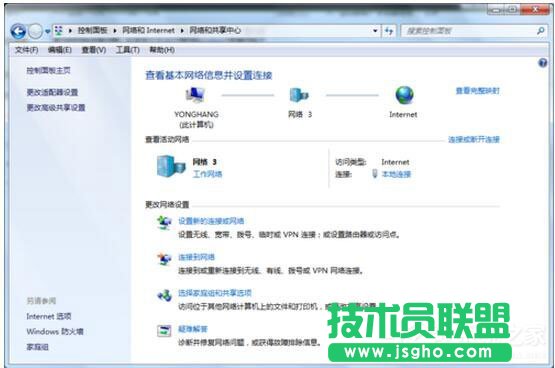Go to 控制面板主页 in sidebar

(x=48, y=70)
